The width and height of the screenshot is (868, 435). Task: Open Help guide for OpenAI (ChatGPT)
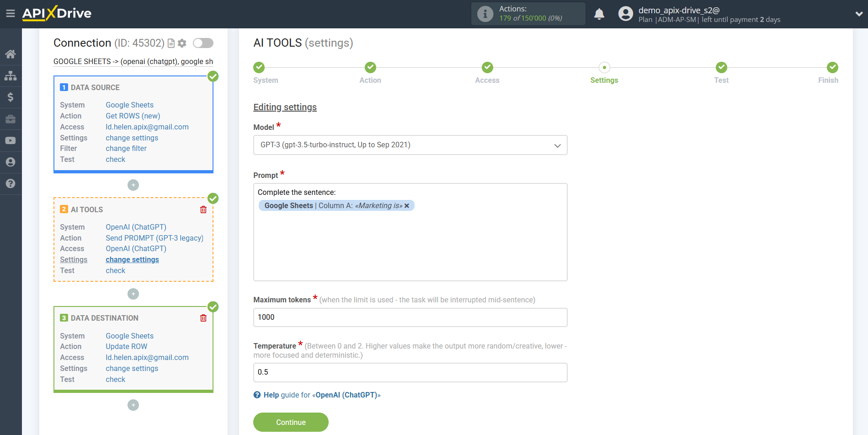(322, 395)
